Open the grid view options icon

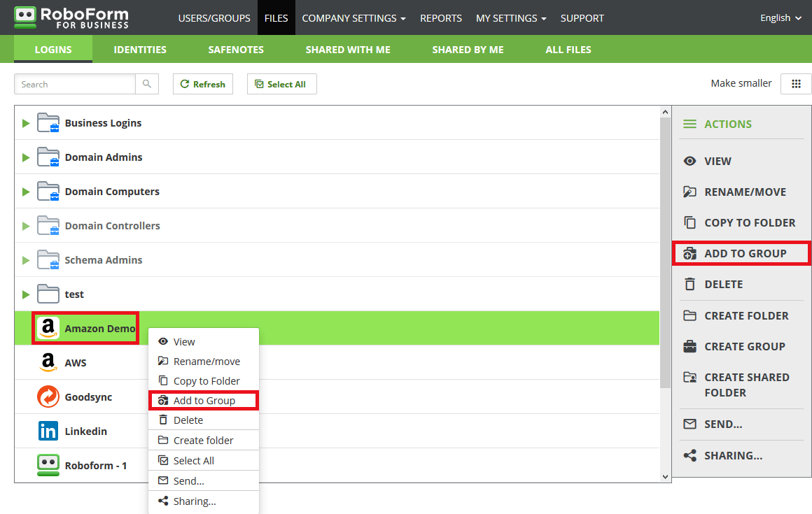(x=796, y=84)
